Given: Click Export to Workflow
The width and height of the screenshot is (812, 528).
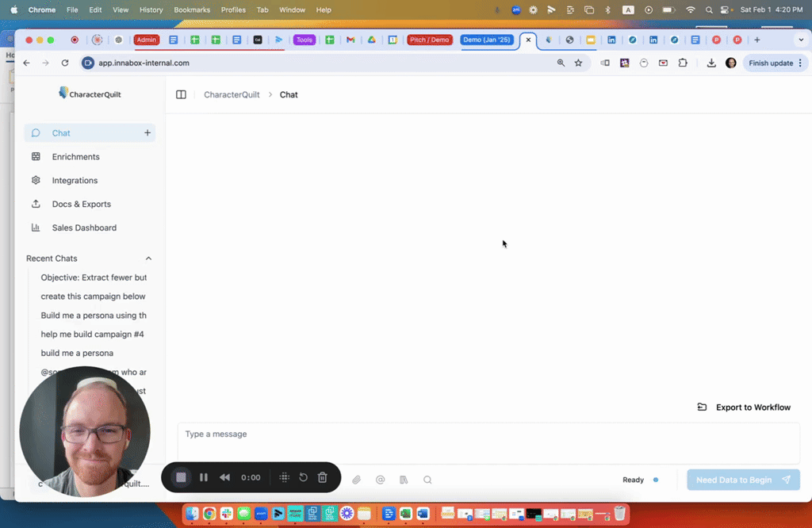Looking at the screenshot, I should (744, 407).
